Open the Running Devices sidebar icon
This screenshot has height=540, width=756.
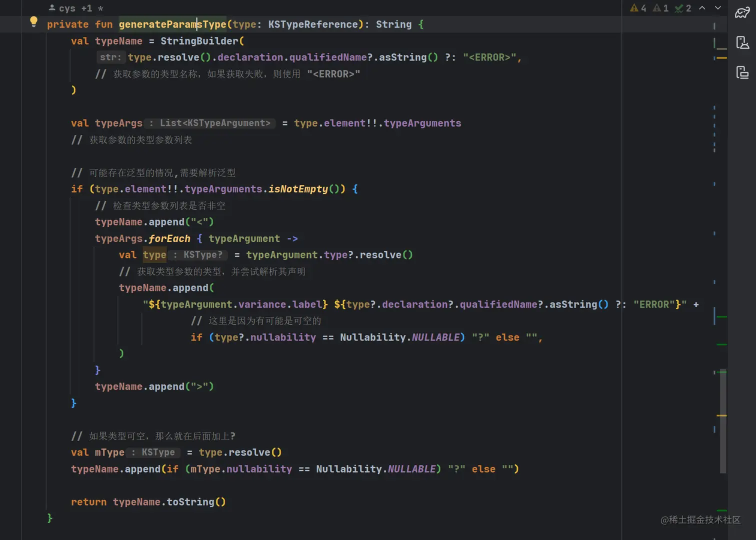point(742,72)
